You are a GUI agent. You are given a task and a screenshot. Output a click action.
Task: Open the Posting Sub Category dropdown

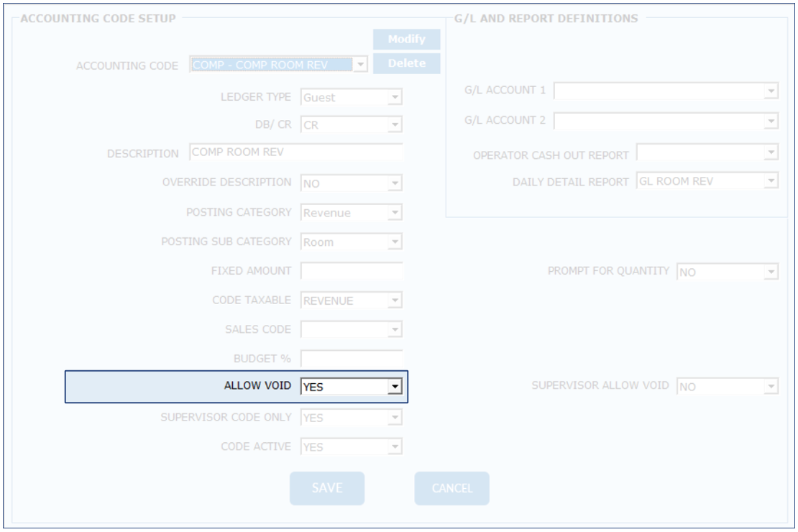pyautogui.click(x=394, y=242)
